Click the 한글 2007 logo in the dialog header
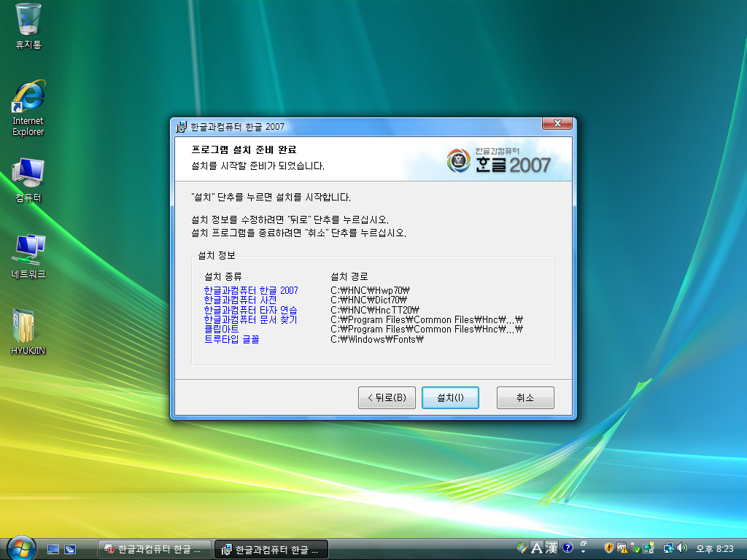The image size is (747, 560). pyautogui.click(x=498, y=160)
